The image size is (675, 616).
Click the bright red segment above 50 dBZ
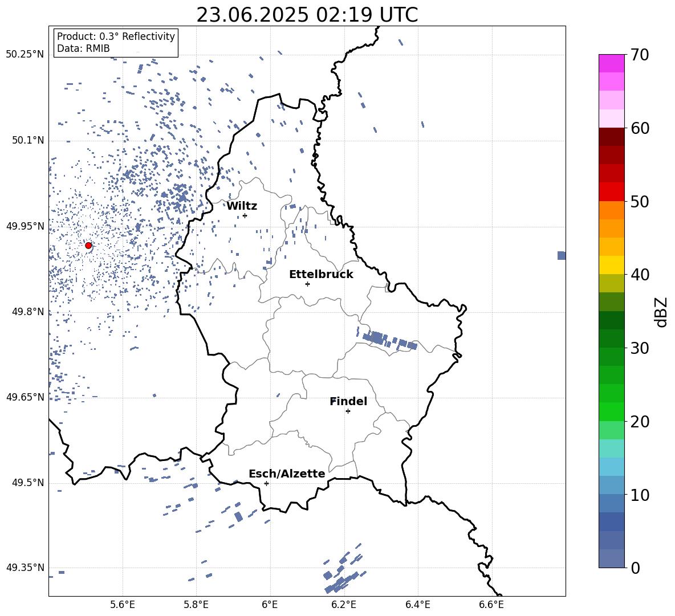click(611, 192)
